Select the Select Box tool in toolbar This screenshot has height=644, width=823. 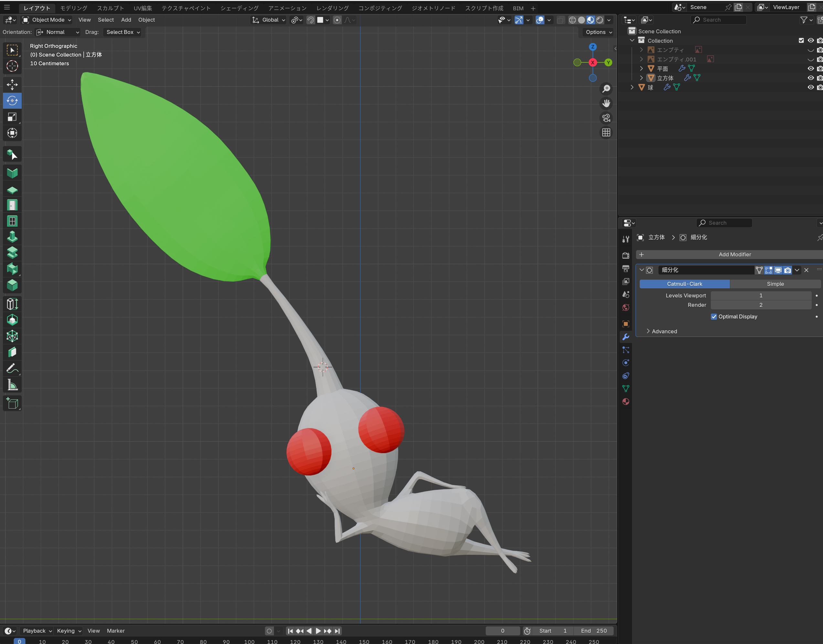12,50
